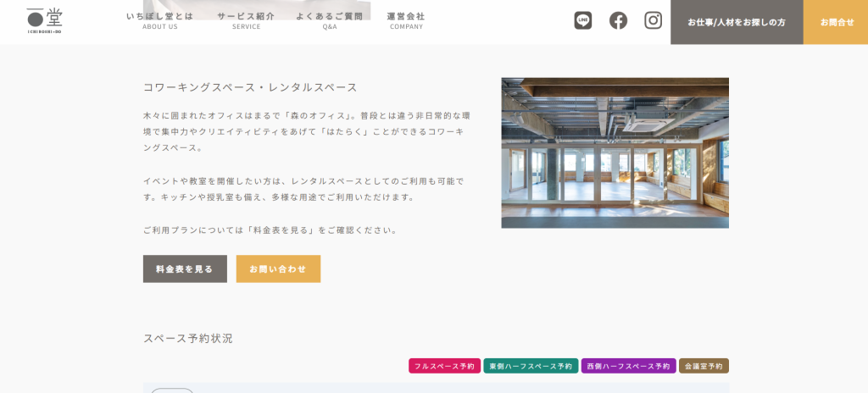
Task: Click the スペース予約状況 section heading
Action: 187,338
